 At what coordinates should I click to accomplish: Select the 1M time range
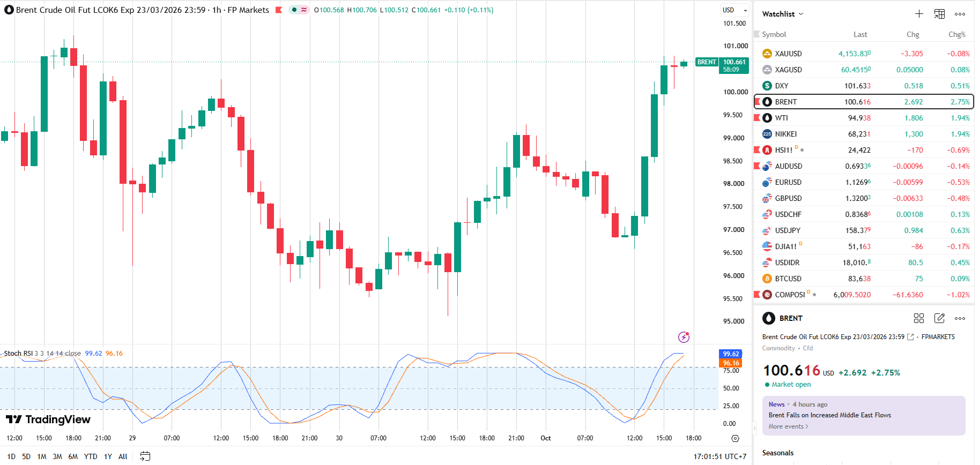point(42,456)
